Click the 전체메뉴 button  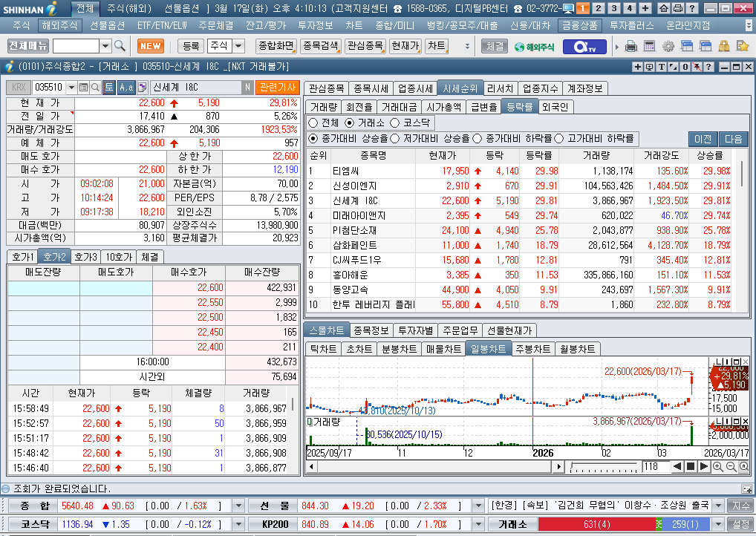28,46
